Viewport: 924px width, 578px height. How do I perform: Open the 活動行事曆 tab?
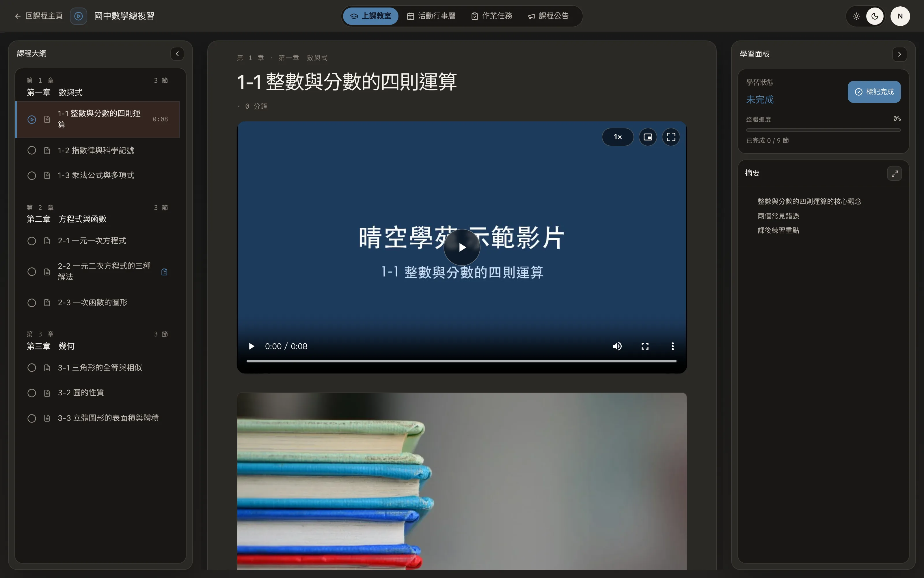[431, 16]
